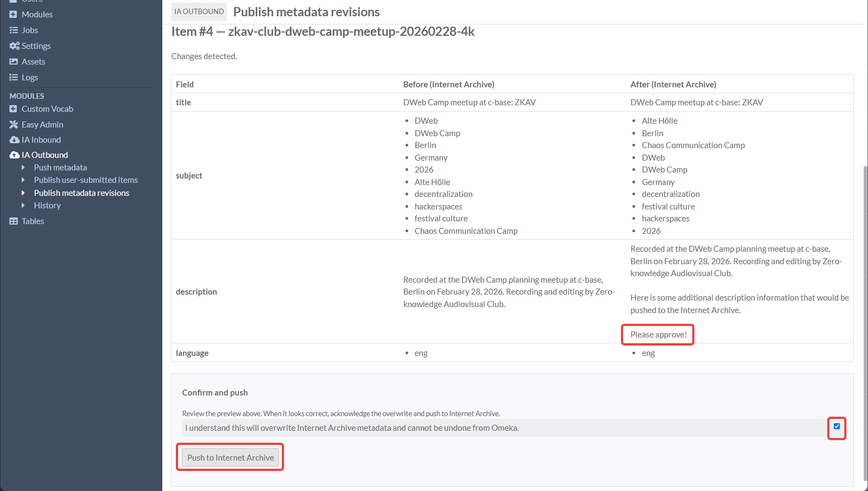Image resolution: width=868 pixels, height=491 pixels.
Task: Click the 'description' field row label
Action: [x=197, y=292]
